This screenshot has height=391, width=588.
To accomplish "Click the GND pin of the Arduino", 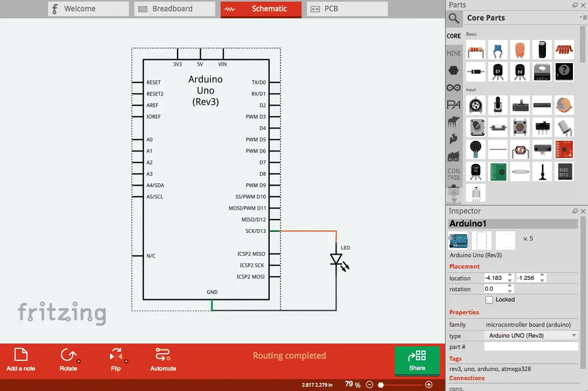I will pos(212,304).
